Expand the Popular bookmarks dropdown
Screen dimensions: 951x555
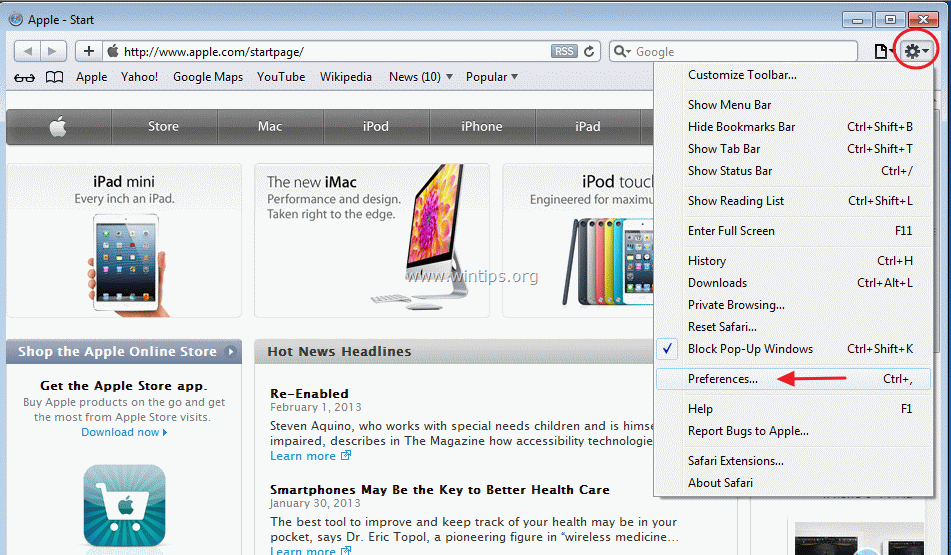click(x=492, y=77)
